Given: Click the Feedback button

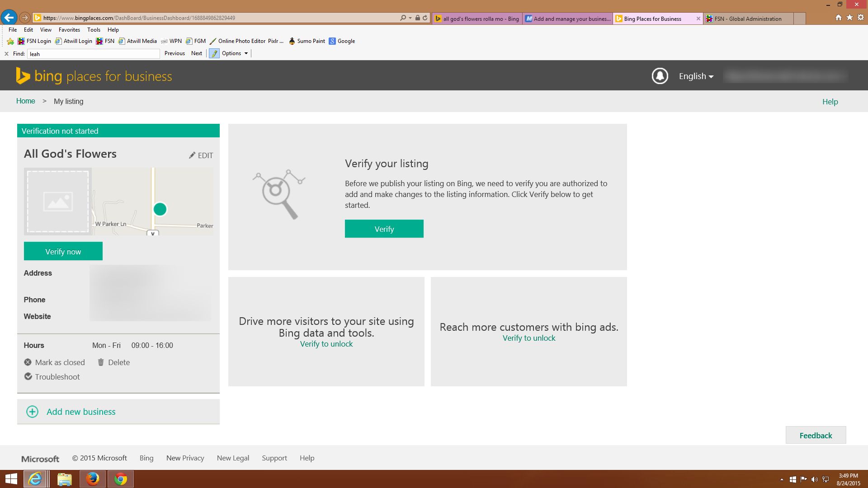Looking at the screenshot, I should (x=816, y=435).
